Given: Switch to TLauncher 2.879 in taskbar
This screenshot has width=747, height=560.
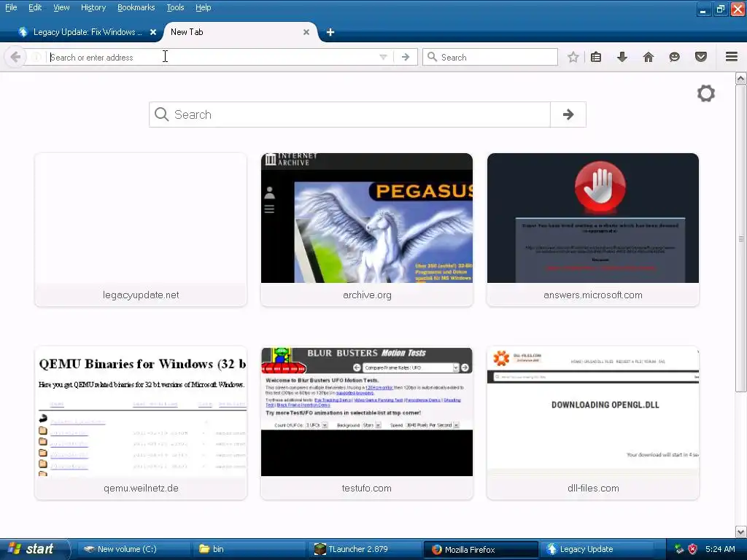Looking at the screenshot, I should [x=365, y=549].
